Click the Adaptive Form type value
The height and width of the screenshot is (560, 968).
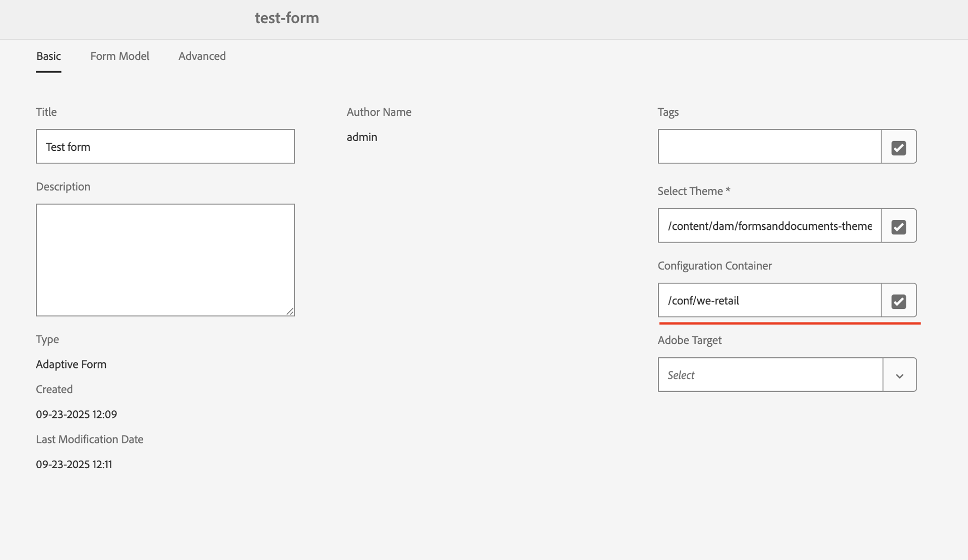tap(71, 364)
